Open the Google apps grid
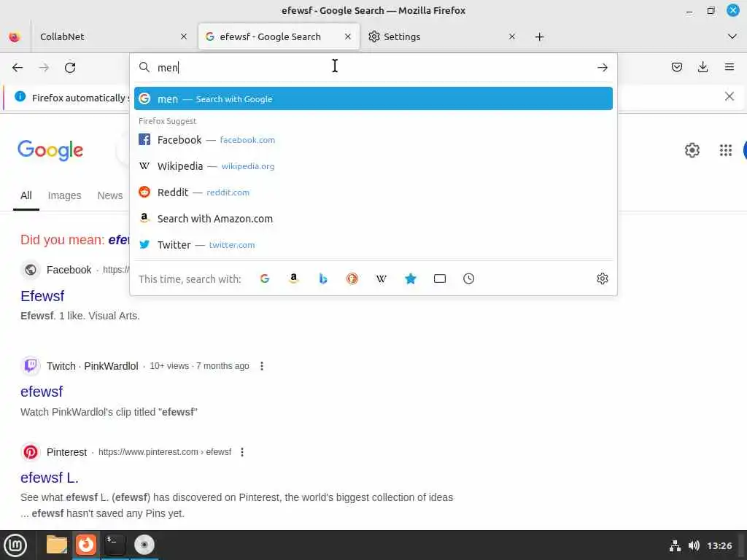Screen dimensions: 747x560 pyautogui.click(x=726, y=150)
